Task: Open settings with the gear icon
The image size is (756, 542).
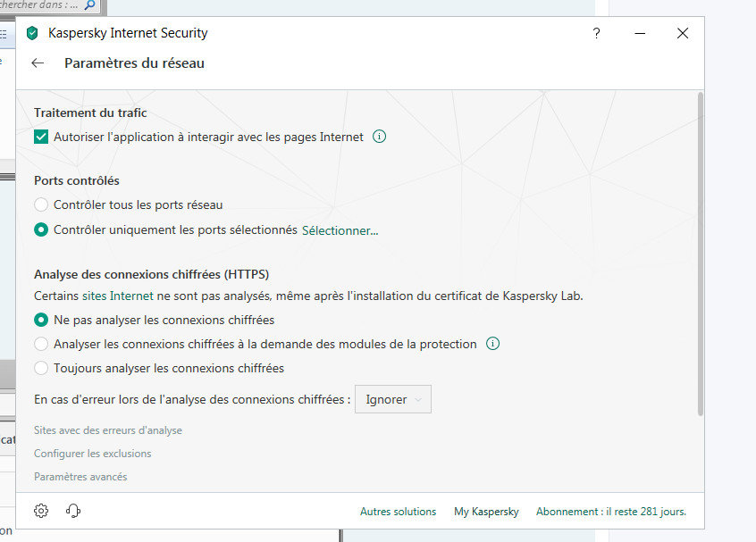Action: point(41,511)
